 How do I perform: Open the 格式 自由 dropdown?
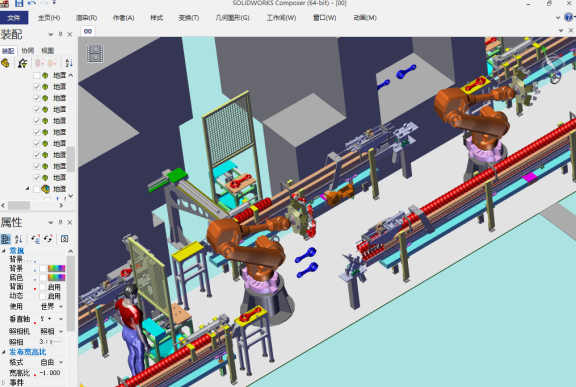[x=52, y=362]
